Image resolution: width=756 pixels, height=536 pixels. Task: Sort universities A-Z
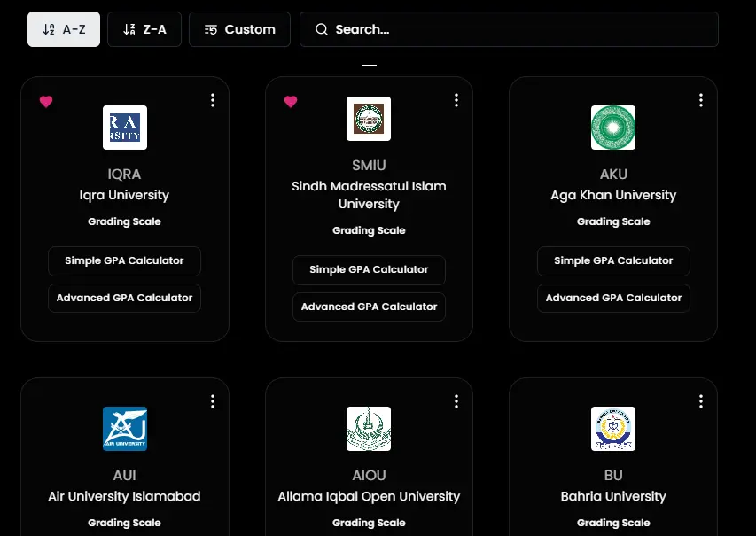click(x=64, y=29)
